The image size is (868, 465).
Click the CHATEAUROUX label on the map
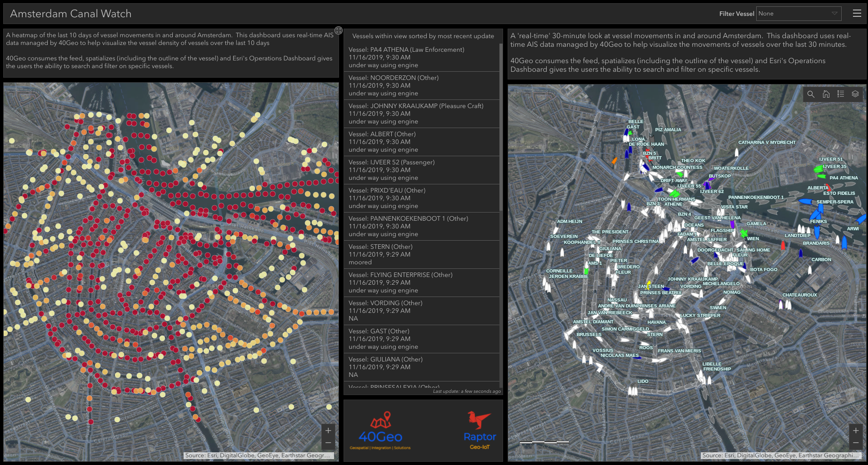[x=799, y=295]
